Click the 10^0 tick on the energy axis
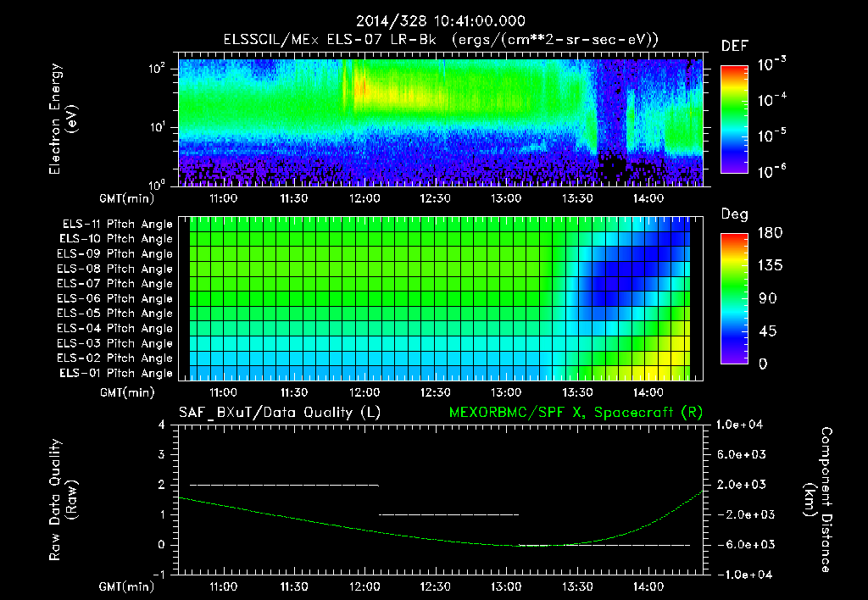Image resolution: width=868 pixels, height=600 pixels. click(x=158, y=184)
